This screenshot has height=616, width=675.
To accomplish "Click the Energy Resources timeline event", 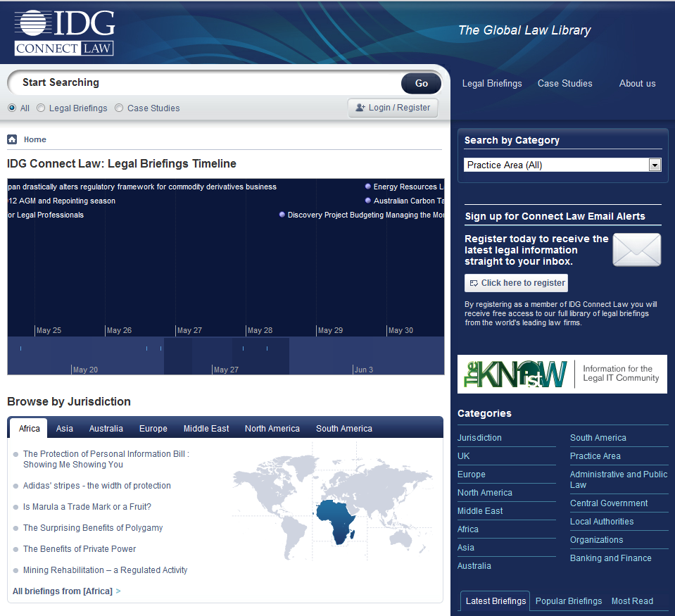I will pyautogui.click(x=404, y=187).
